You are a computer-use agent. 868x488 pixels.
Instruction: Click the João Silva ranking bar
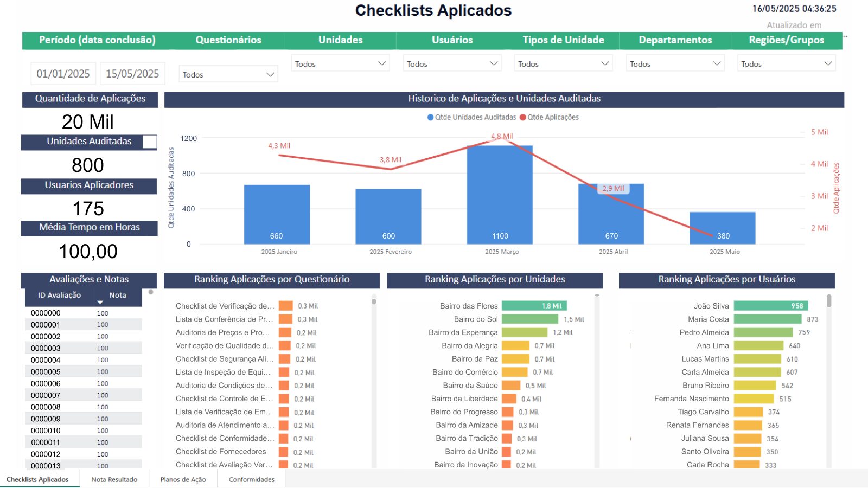coord(770,306)
